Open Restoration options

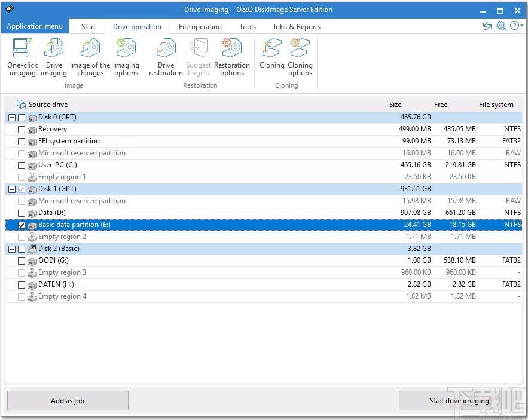click(232, 56)
